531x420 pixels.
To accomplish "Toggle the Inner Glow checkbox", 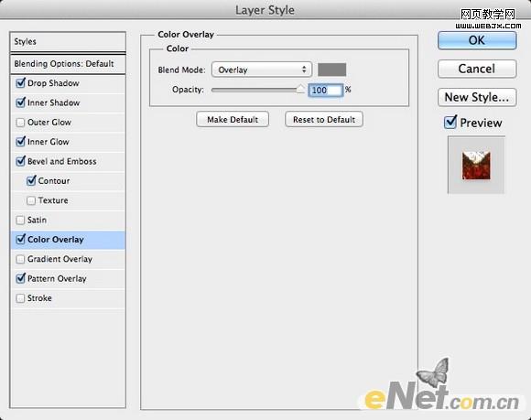I will tap(21, 142).
